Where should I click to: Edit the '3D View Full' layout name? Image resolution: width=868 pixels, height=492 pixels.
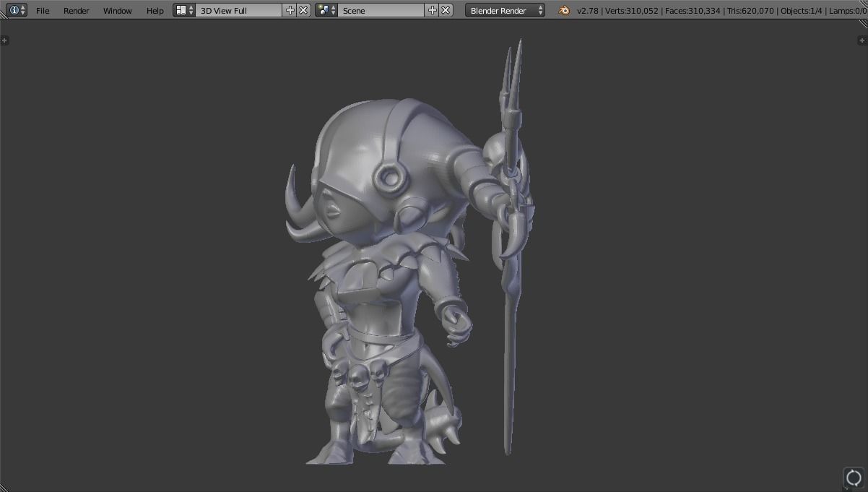coord(239,10)
